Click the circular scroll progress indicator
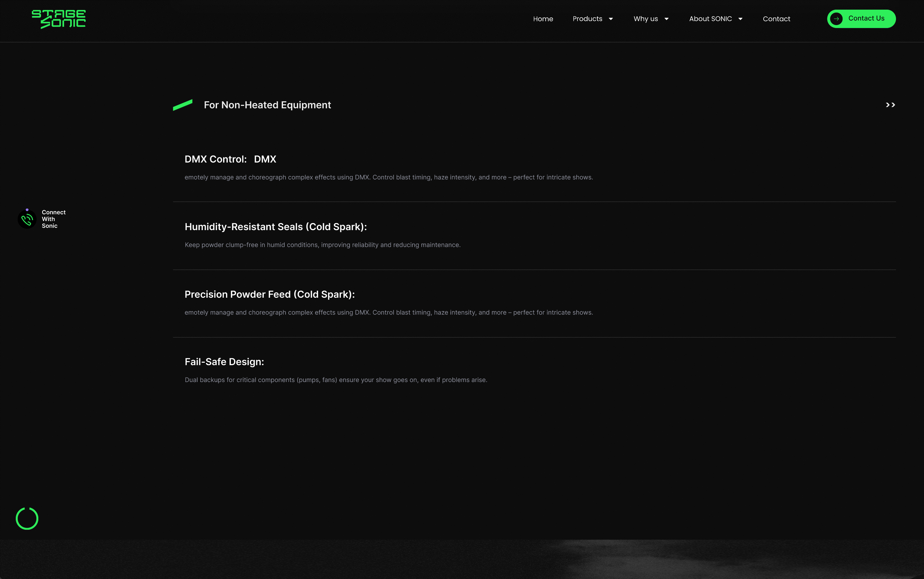Image resolution: width=924 pixels, height=579 pixels. click(x=27, y=518)
